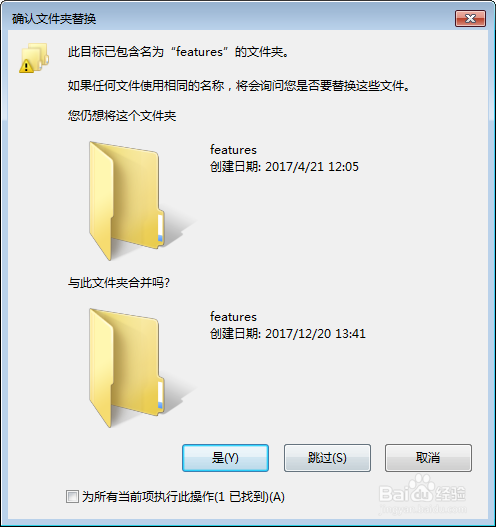Click the 您仍想将这个文件夹 prompt text
The image size is (496, 527).
pyautogui.click(x=122, y=116)
